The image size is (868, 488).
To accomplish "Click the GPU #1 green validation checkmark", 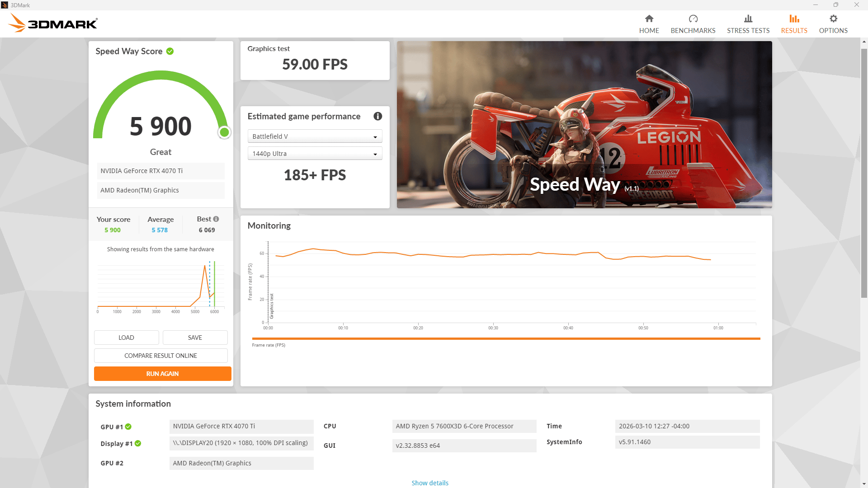I will [x=128, y=427].
